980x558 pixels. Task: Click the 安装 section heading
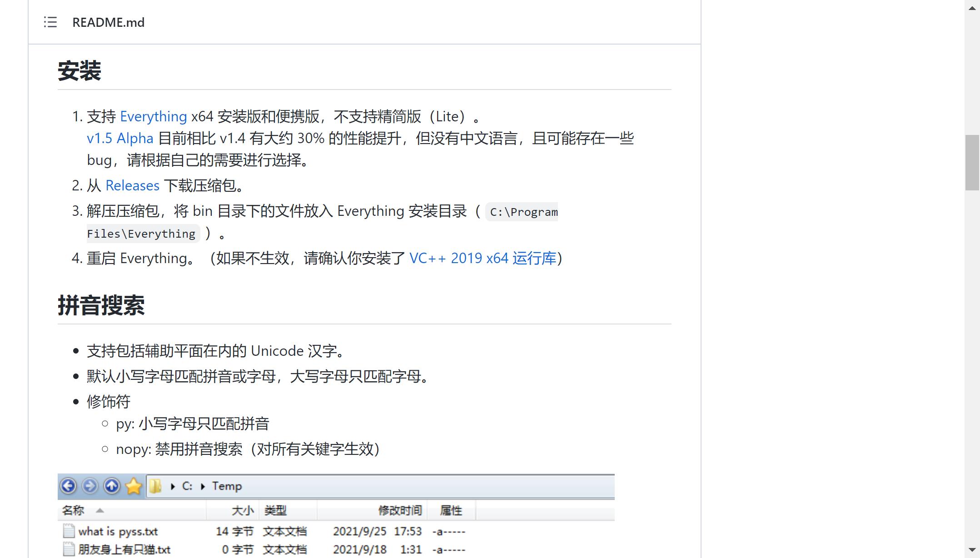pyautogui.click(x=80, y=71)
